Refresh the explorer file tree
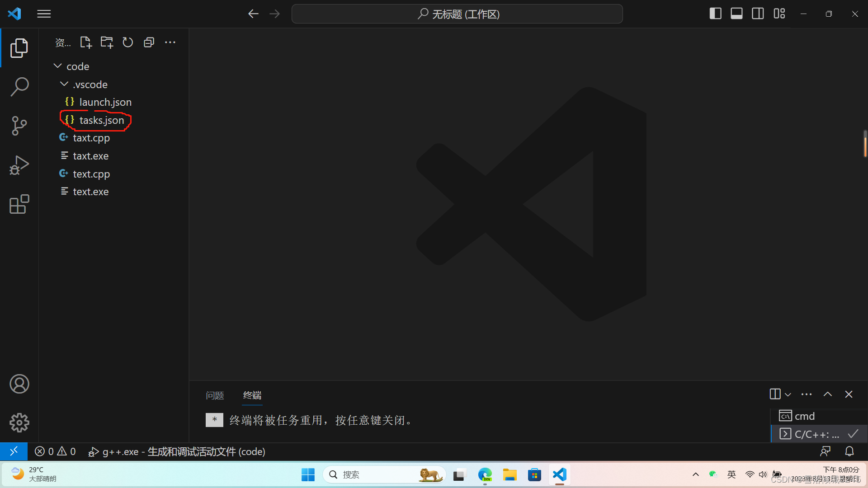 [128, 42]
